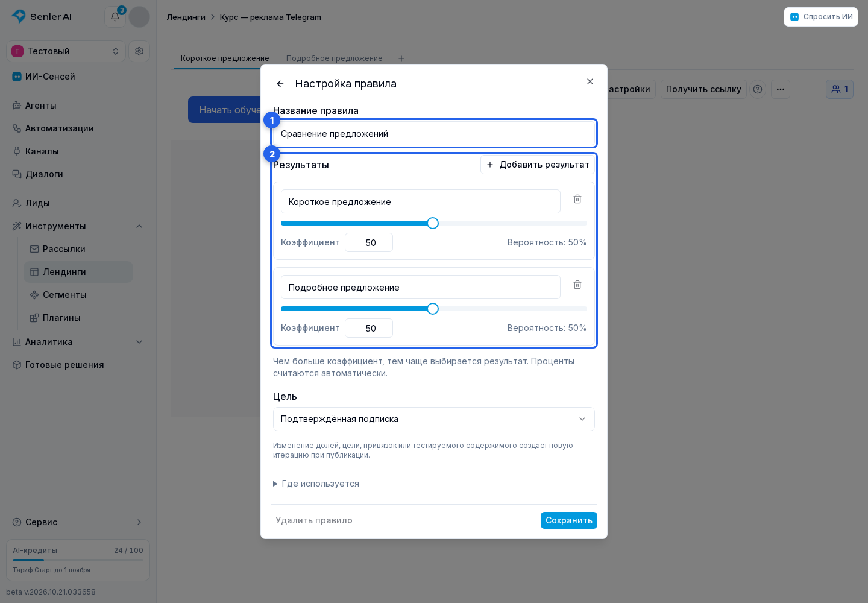868x603 pixels.
Task: Close the rule settings dialog
Action: tap(590, 81)
